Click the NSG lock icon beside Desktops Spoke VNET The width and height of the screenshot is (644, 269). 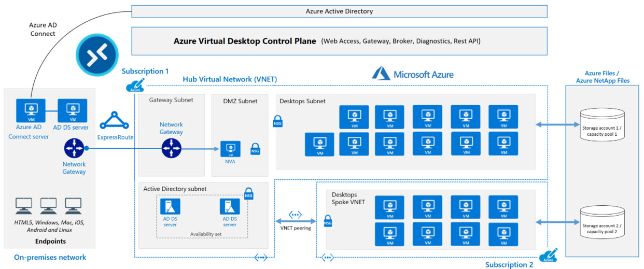point(328,221)
